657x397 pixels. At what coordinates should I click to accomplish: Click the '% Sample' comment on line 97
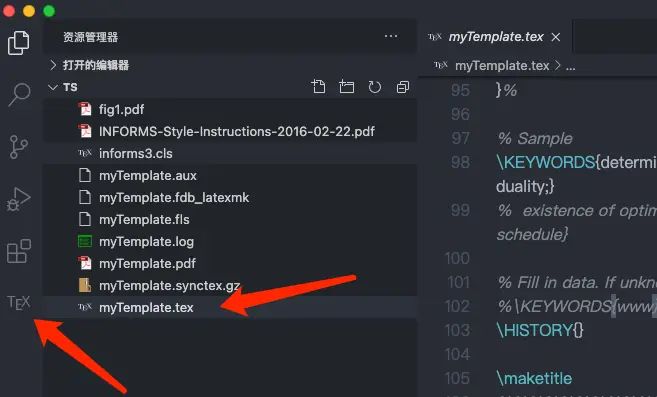coord(535,138)
